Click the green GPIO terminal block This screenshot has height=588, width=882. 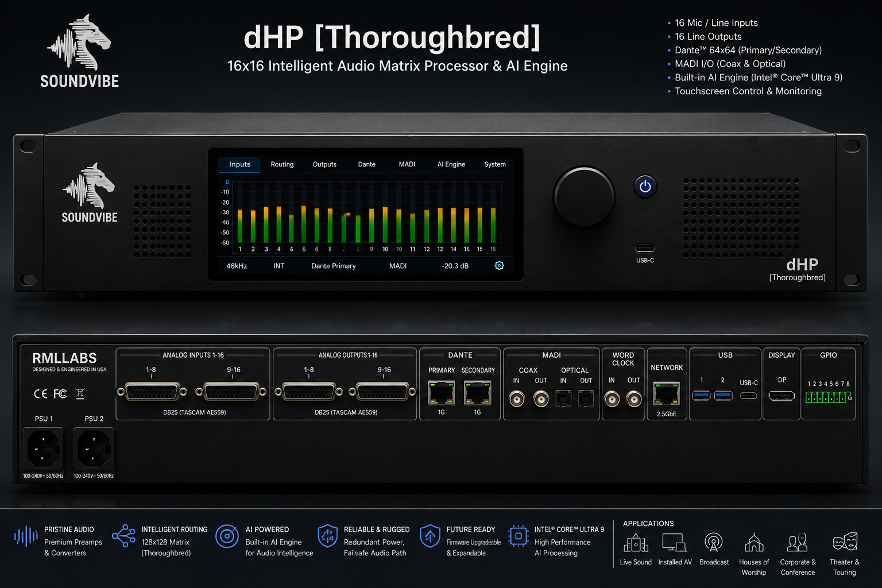click(x=827, y=397)
